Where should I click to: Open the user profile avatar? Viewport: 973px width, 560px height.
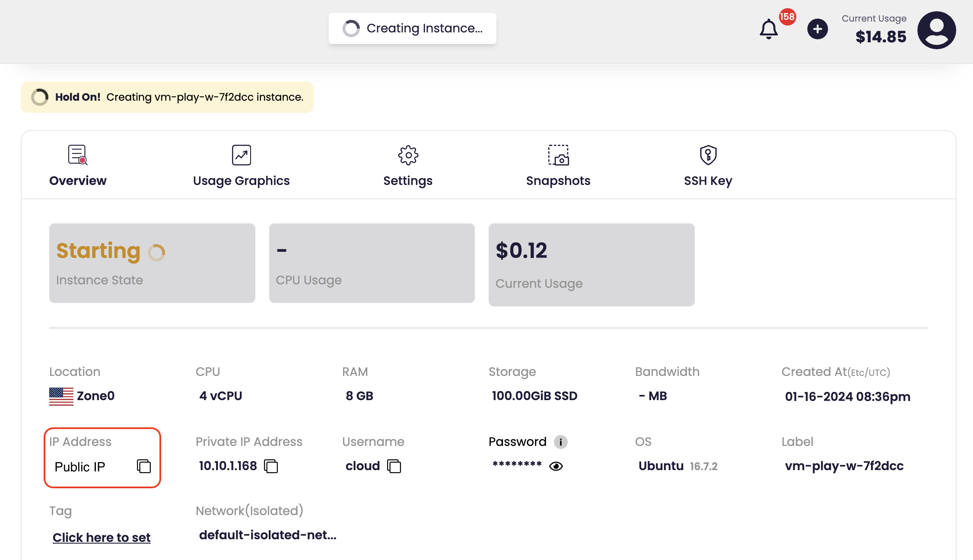click(936, 30)
